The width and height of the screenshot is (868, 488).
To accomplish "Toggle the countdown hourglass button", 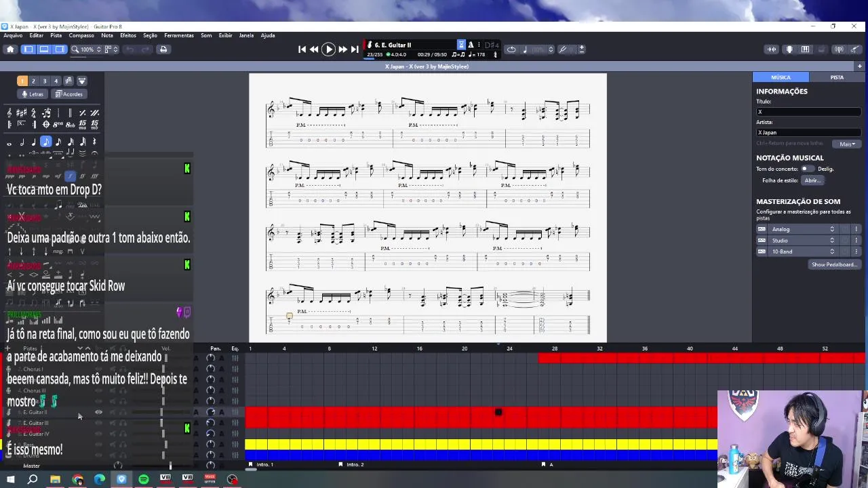I will click(461, 45).
